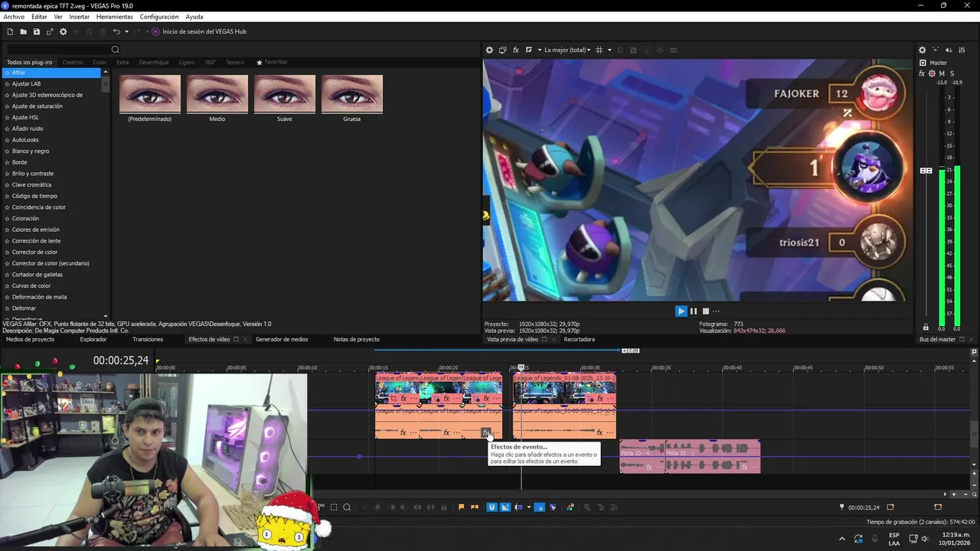Open the Insertar menu
This screenshot has width=980, height=551.
pos(79,17)
